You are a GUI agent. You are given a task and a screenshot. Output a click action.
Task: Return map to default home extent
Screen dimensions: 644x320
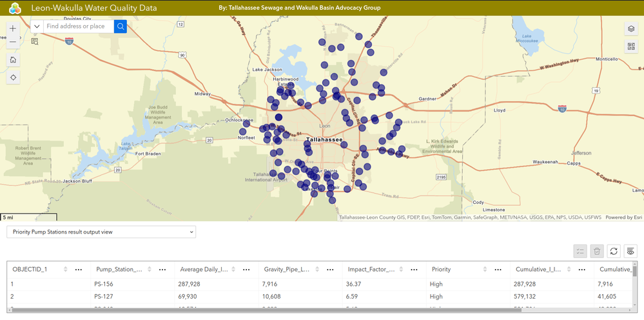pyautogui.click(x=13, y=59)
